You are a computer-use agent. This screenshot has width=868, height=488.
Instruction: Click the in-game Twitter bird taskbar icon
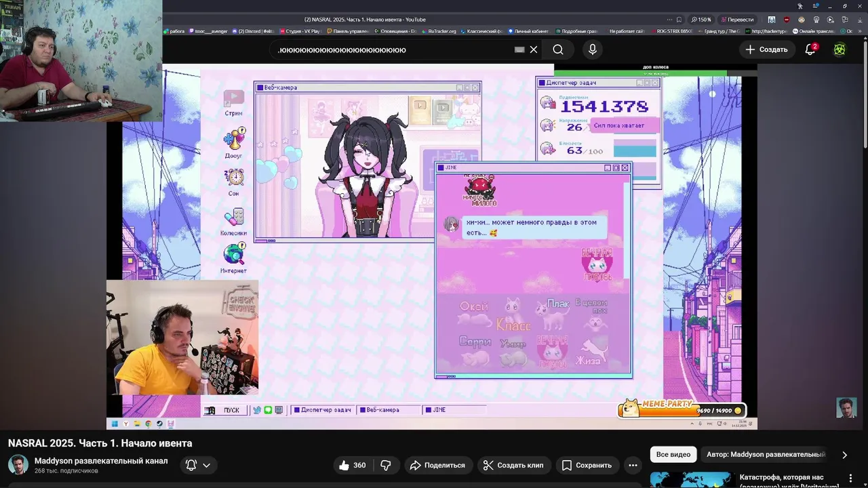point(257,410)
